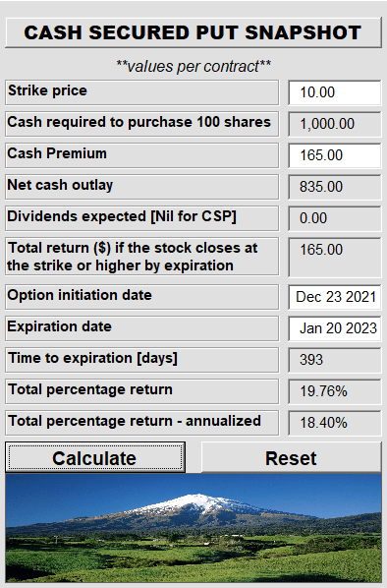Select the Option initiation date field

335,297
